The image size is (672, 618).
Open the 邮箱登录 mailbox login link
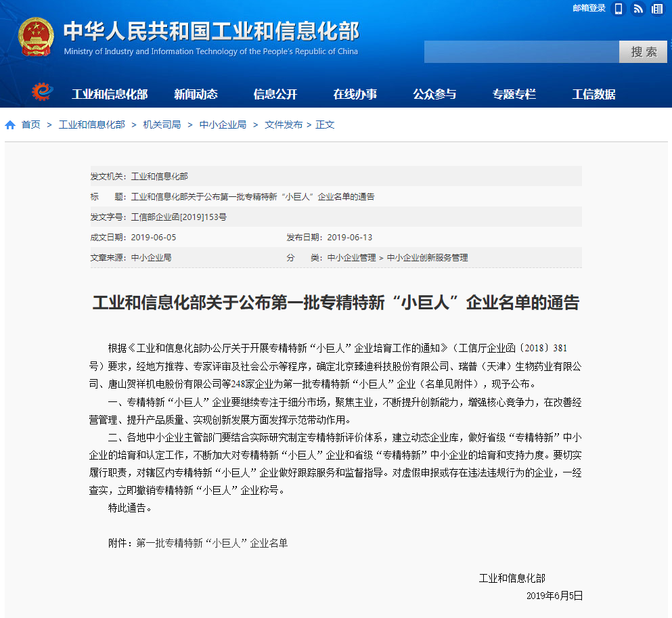(589, 8)
